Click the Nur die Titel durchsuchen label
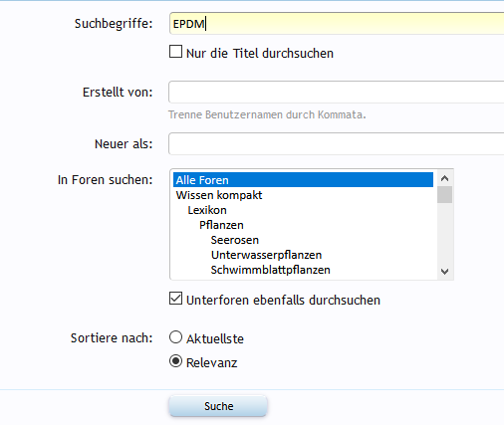The width and height of the screenshot is (504, 425). pos(260,54)
